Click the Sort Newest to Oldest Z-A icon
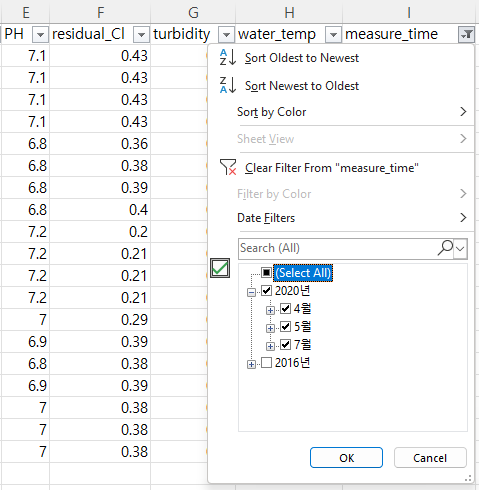 228,85
